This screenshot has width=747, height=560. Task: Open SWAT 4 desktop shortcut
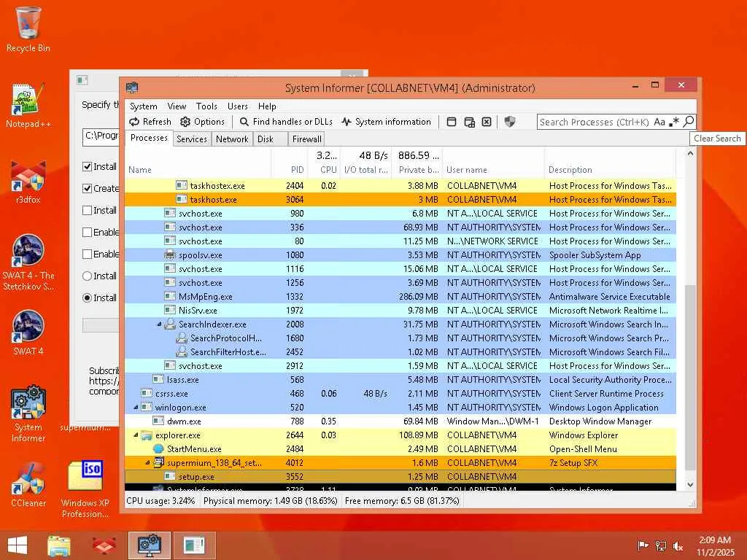(x=28, y=333)
